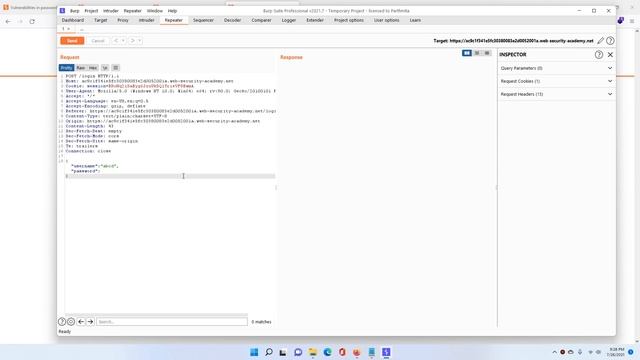Switch to the Sequencer tab
The width and height of the screenshot is (640, 360).
(203, 20)
